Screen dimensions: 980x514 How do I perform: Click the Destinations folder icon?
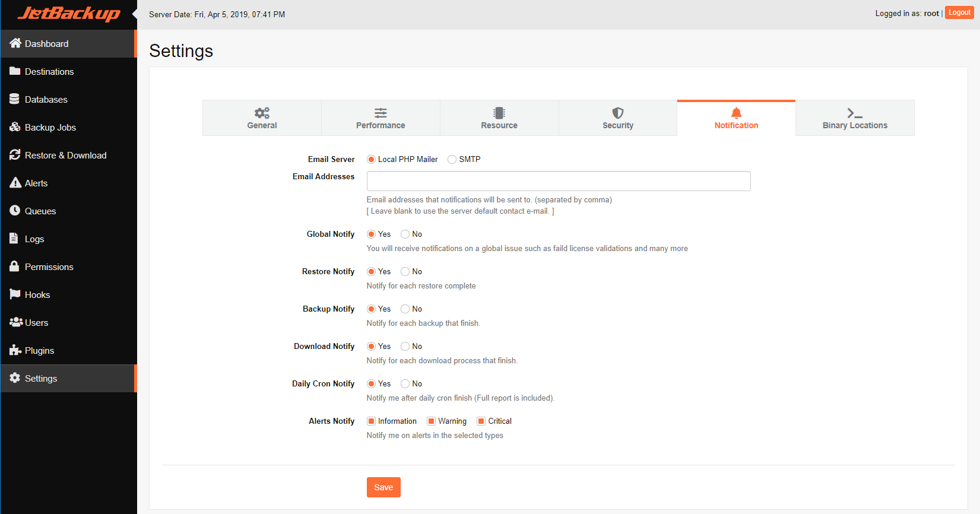click(15, 71)
